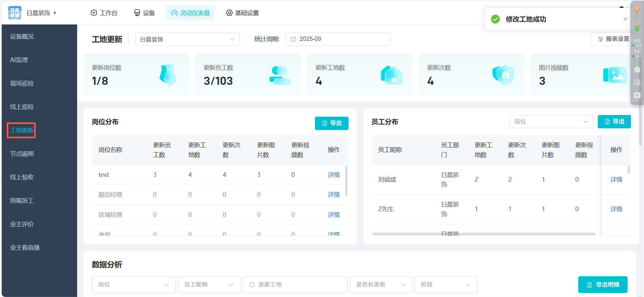Select the test row name cell

pyautogui.click(x=104, y=175)
